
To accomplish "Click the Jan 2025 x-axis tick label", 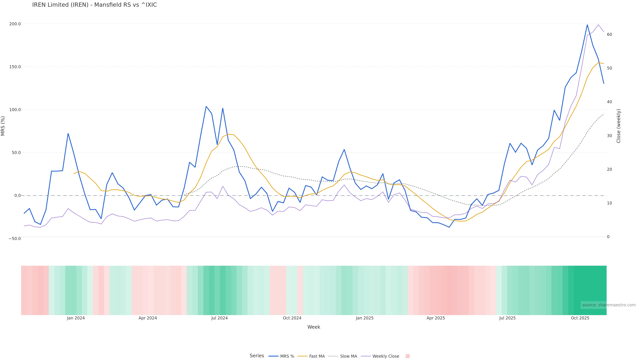I will (364, 318).
